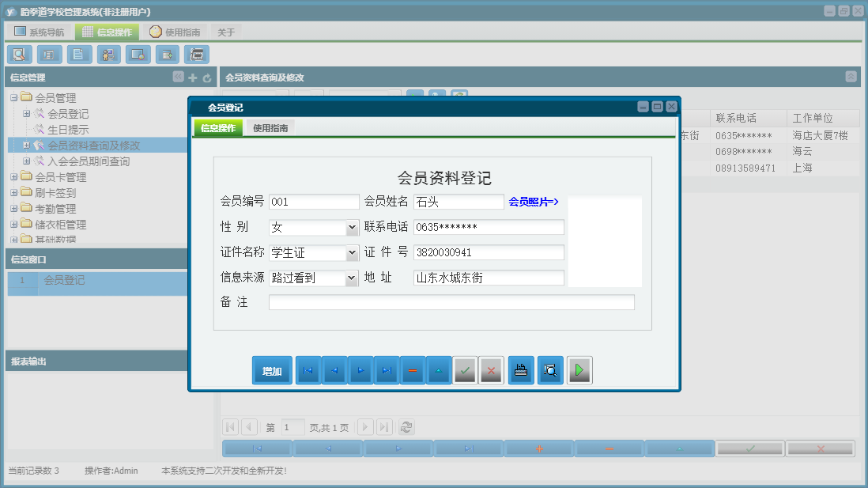Expand the 储衣柜管理 folder

click(14, 225)
